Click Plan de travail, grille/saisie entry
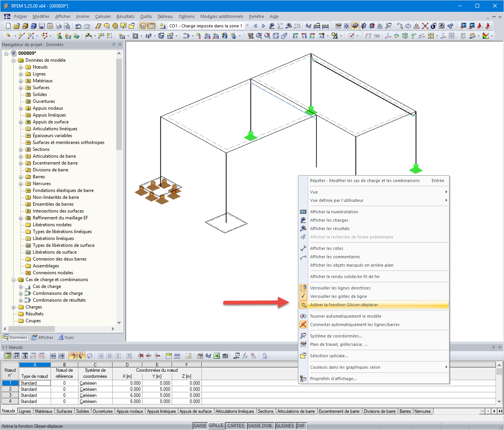Image resolution: width=504 pixels, height=430 pixels. (x=339, y=344)
